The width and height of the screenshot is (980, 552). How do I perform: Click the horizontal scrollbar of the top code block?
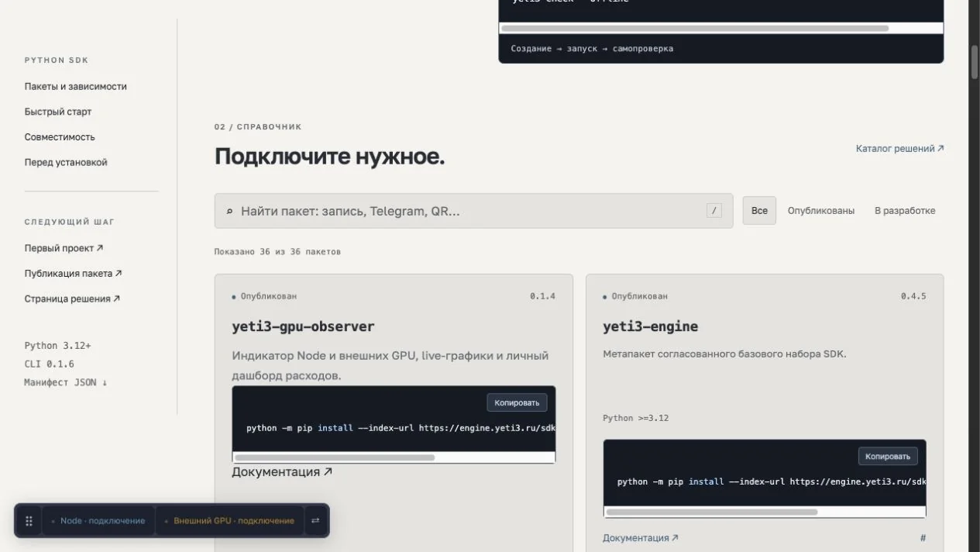tap(695, 28)
